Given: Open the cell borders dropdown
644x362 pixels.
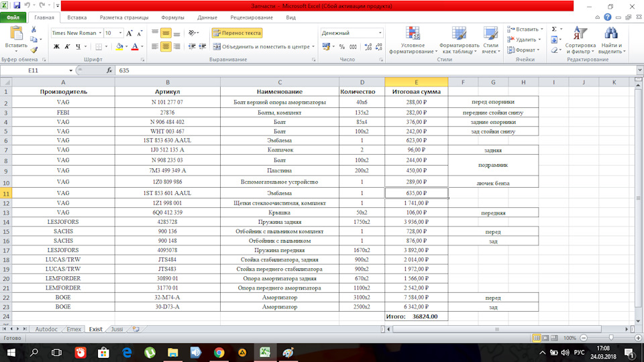Looking at the screenshot, I should (x=106, y=47).
